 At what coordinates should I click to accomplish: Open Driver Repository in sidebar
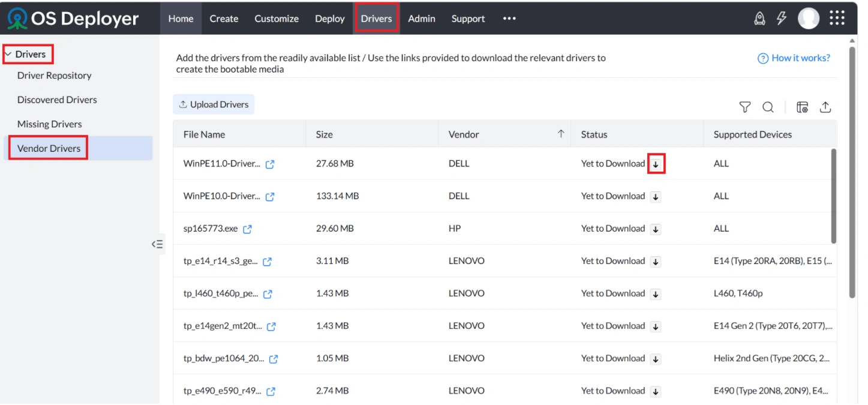tap(55, 76)
